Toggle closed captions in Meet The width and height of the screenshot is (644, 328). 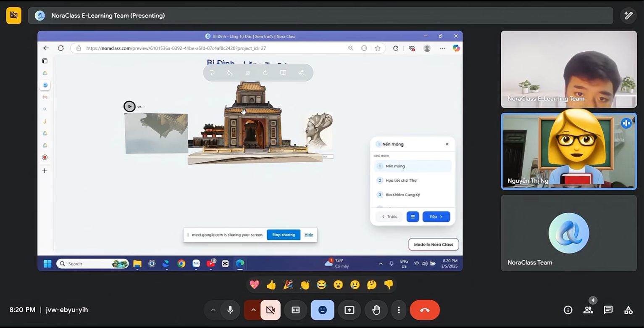click(x=296, y=310)
